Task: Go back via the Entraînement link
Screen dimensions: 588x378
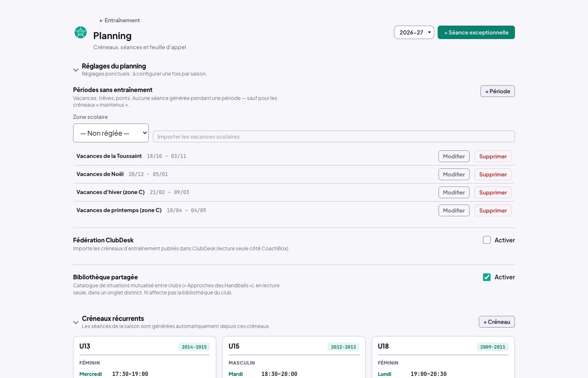Action: pos(119,20)
